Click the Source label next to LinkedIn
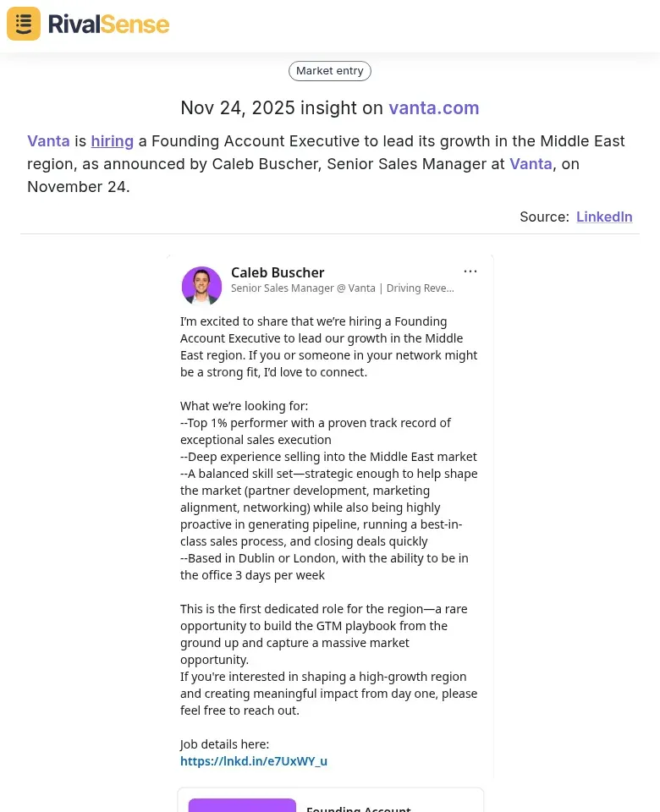660x812 pixels. 544,217
